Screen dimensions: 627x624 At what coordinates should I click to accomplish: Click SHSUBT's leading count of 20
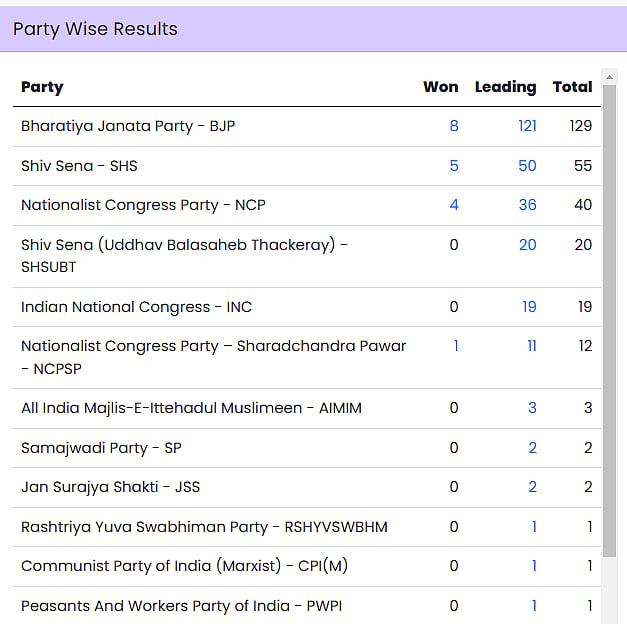click(527, 245)
